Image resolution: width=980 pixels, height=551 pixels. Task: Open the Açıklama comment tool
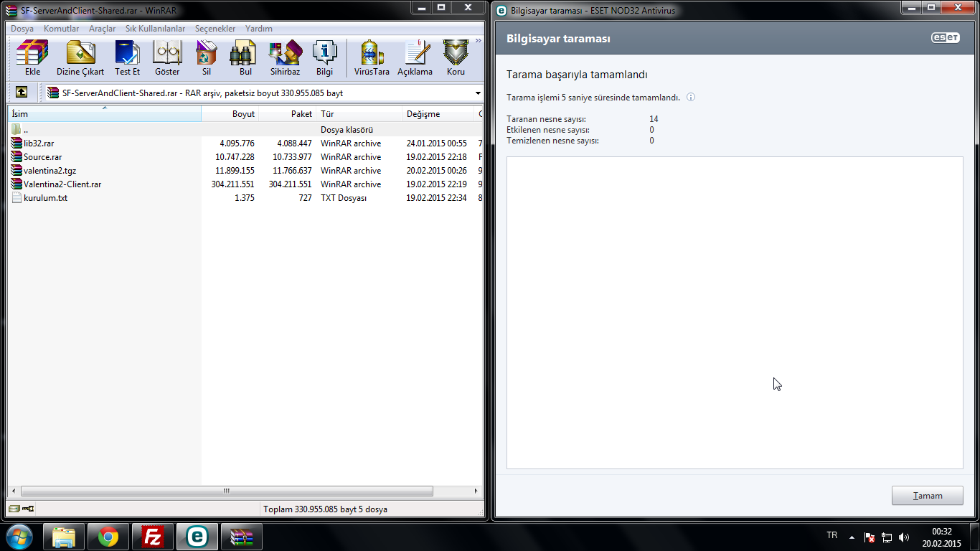point(415,58)
